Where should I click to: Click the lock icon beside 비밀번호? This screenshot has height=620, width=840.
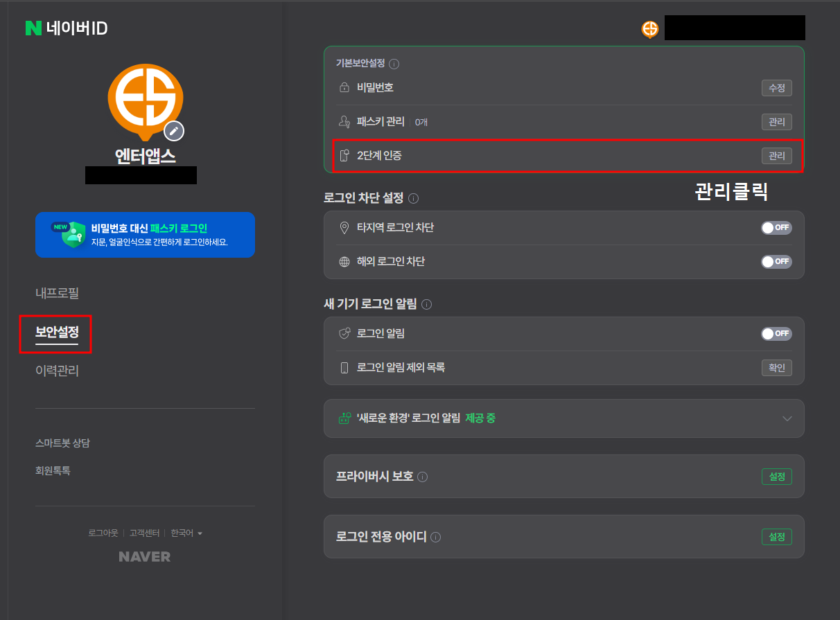[344, 88]
